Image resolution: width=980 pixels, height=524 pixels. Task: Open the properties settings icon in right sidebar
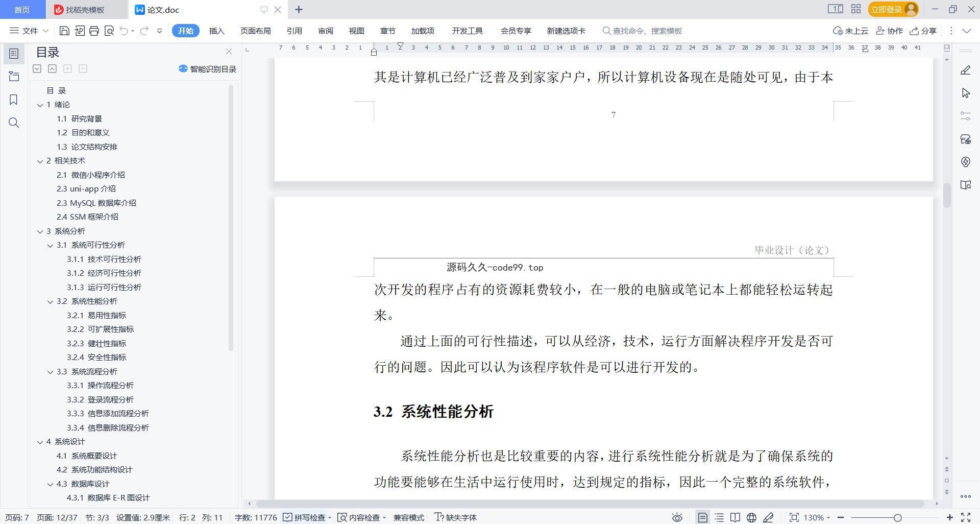pos(965,116)
